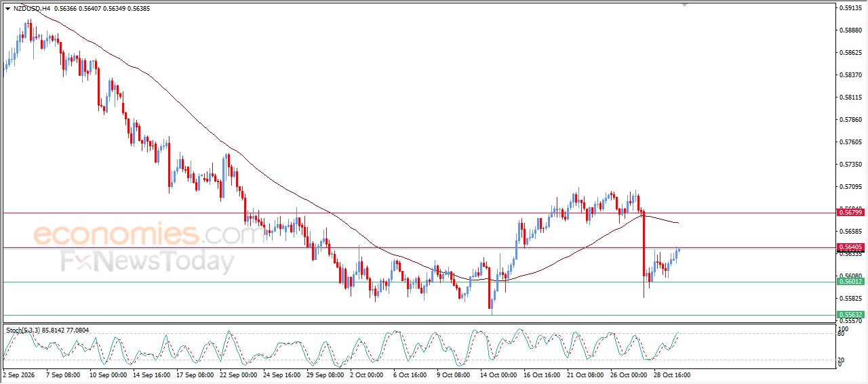Click the 24 Sep 16:00 time label
Viewport: 868px width, 384px height.
(x=281, y=375)
